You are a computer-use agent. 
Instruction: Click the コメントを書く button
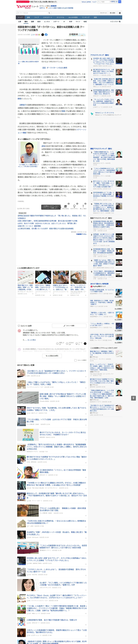pos(69,326)
